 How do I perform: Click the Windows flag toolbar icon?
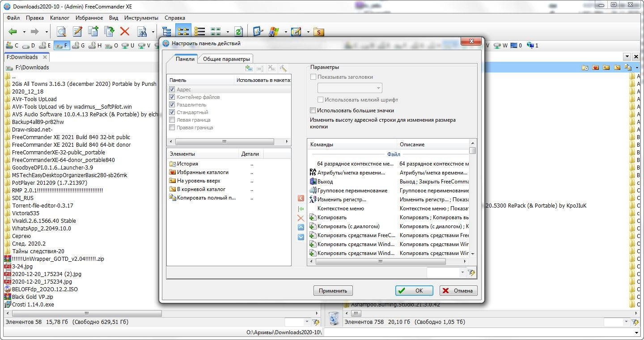coord(274,32)
